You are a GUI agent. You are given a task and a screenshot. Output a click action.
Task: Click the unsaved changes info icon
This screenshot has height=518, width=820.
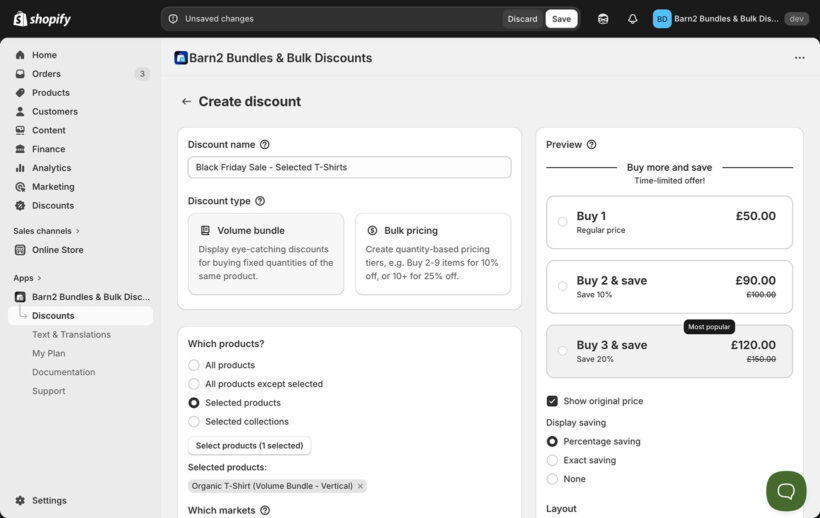(173, 19)
